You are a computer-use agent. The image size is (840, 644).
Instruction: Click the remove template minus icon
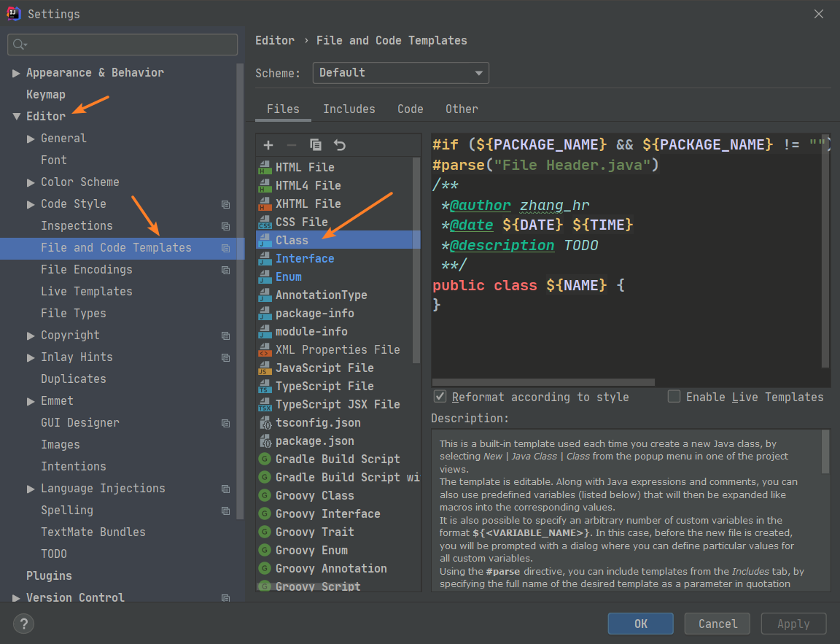pyautogui.click(x=292, y=145)
